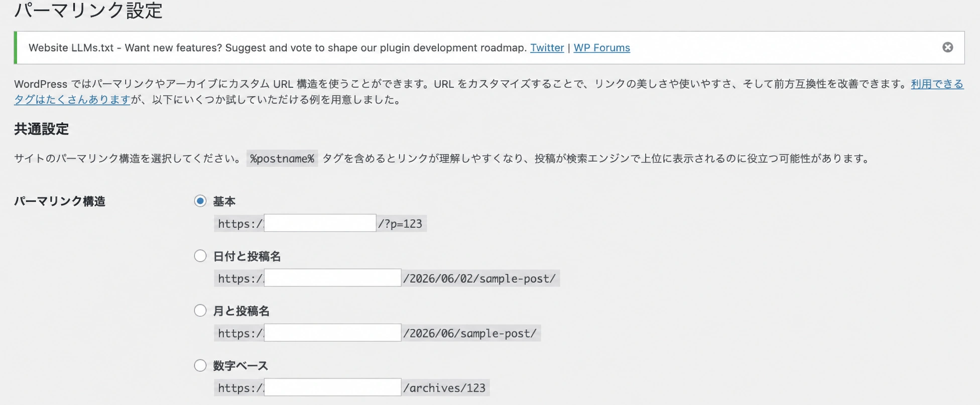Click the /?p=123 example URL text

point(400,224)
